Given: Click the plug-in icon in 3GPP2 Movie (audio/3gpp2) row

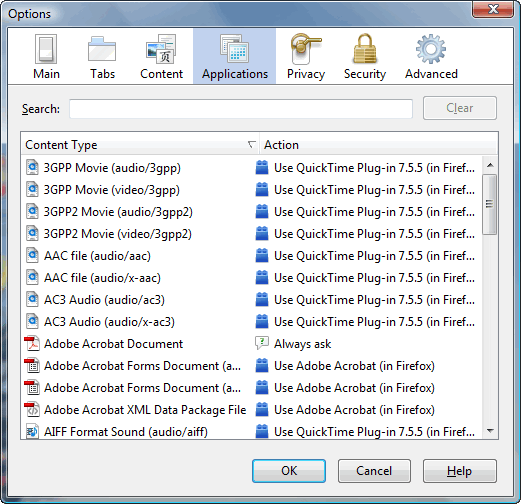Looking at the screenshot, I should click(x=262, y=212).
